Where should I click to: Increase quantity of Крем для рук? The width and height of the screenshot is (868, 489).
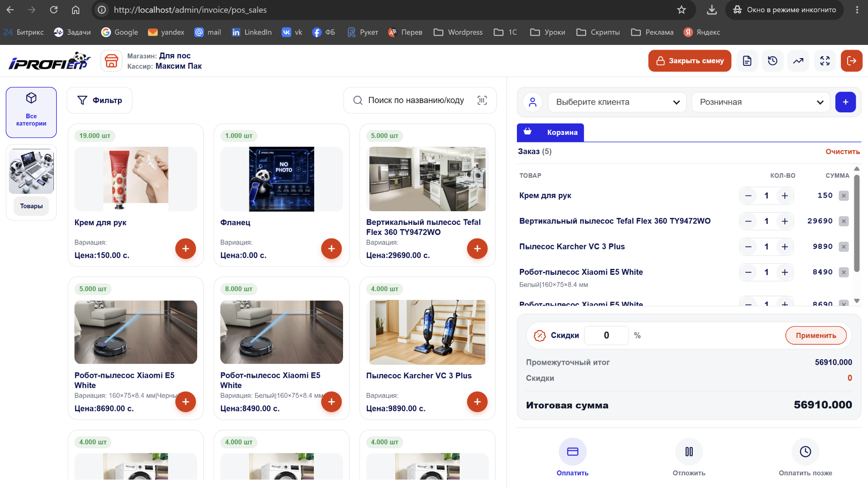coord(785,196)
